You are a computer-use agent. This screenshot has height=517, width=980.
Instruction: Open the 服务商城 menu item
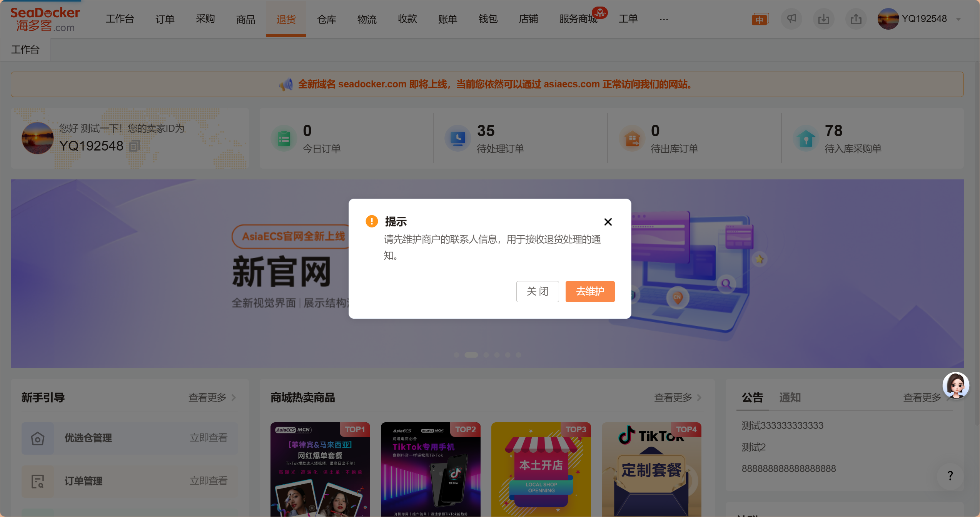point(578,19)
